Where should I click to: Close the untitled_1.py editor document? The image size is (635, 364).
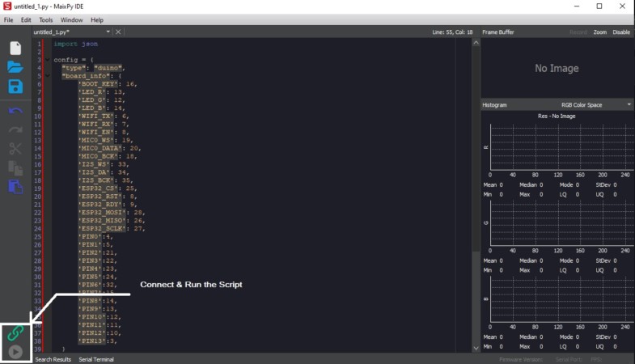point(118,32)
